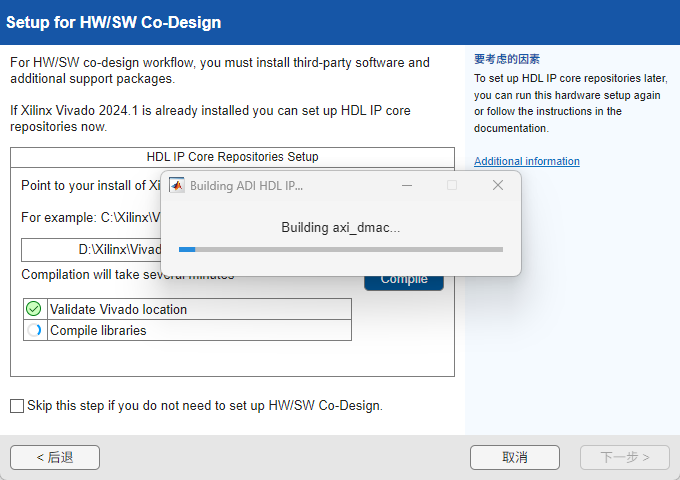Click the 要考虑的因素 heading
Screen dimensions: 680x480
tap(507, 59)
